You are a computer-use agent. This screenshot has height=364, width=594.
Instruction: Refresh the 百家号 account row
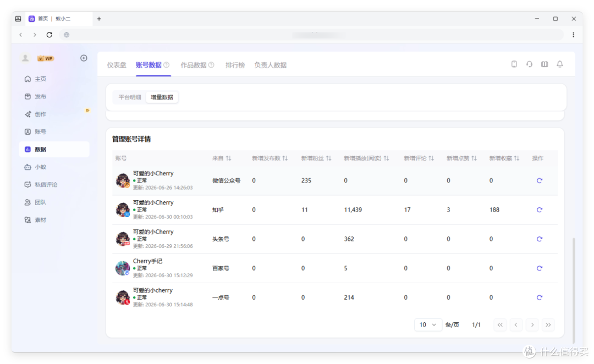540,268
